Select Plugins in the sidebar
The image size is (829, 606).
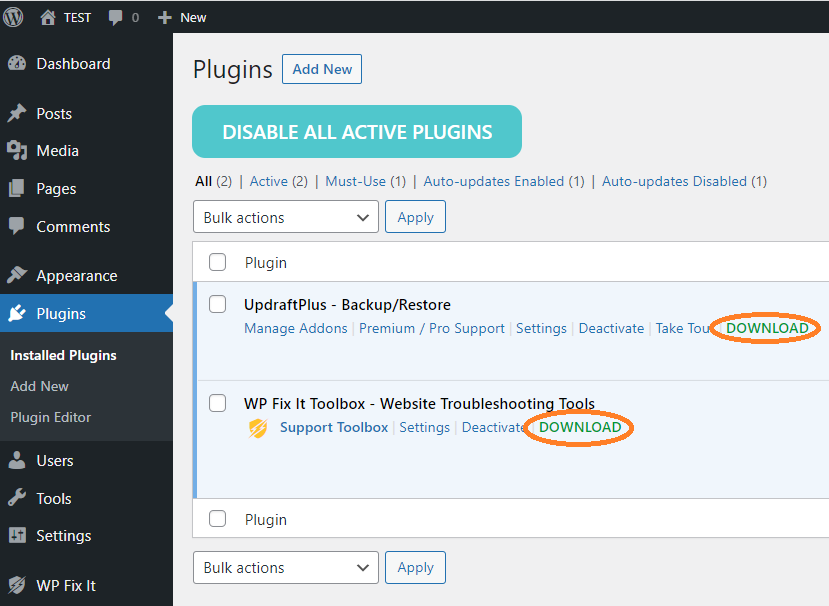pyautogui.click(x=61, y=313)
